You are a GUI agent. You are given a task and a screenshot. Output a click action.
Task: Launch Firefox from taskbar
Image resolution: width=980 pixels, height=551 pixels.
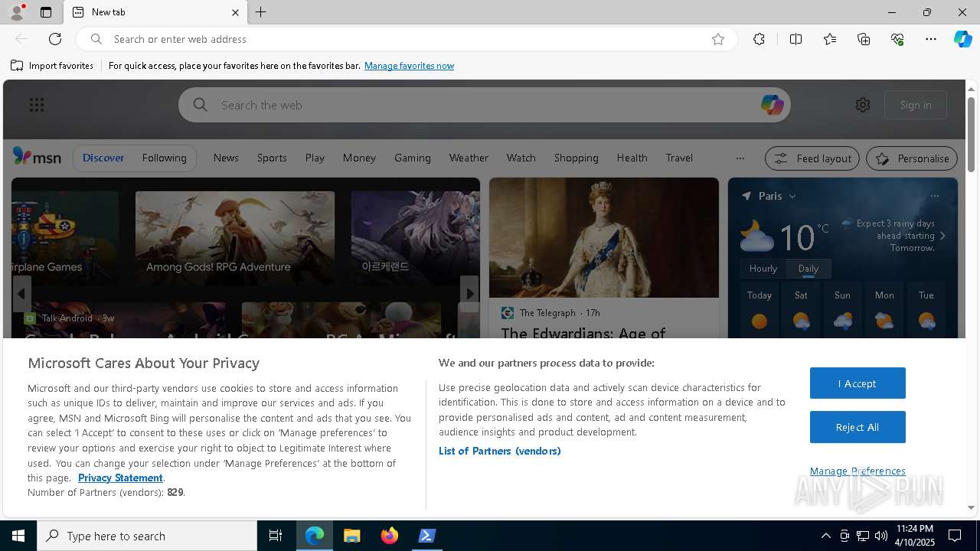pos(390,536)
